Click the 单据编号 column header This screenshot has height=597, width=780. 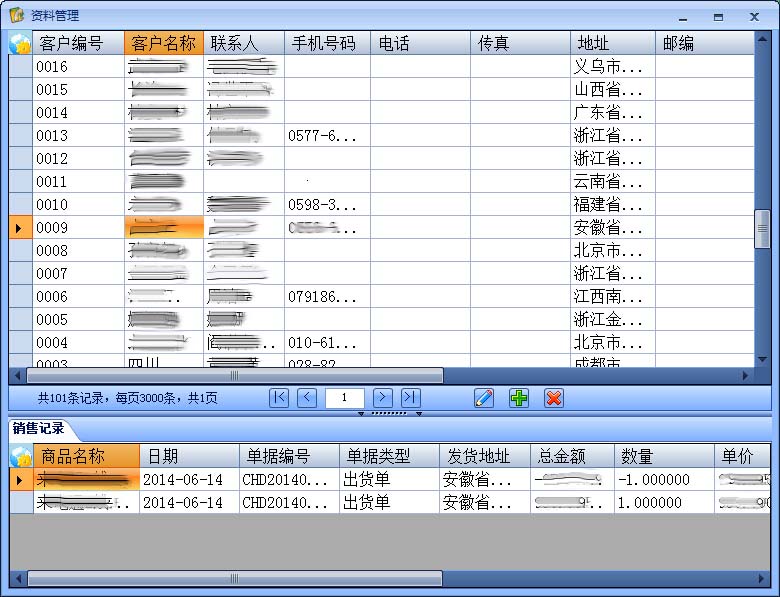click(290, 456)
